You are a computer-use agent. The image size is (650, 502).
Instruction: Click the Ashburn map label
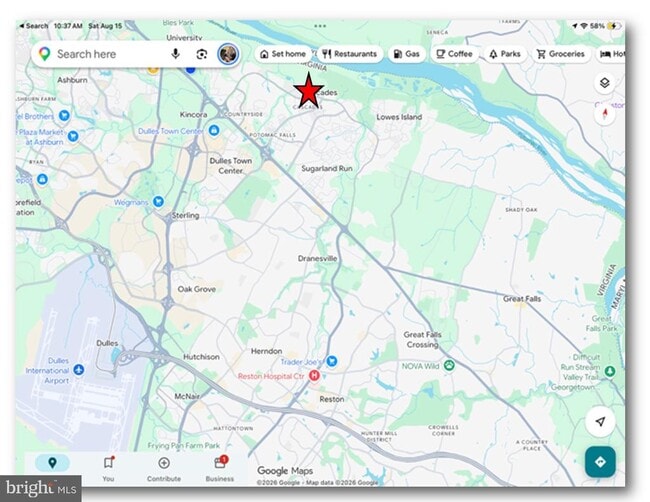tap(72, 80)
